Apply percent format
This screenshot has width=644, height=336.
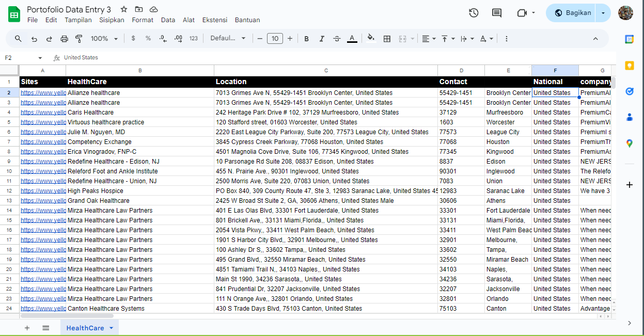point(148,39)
